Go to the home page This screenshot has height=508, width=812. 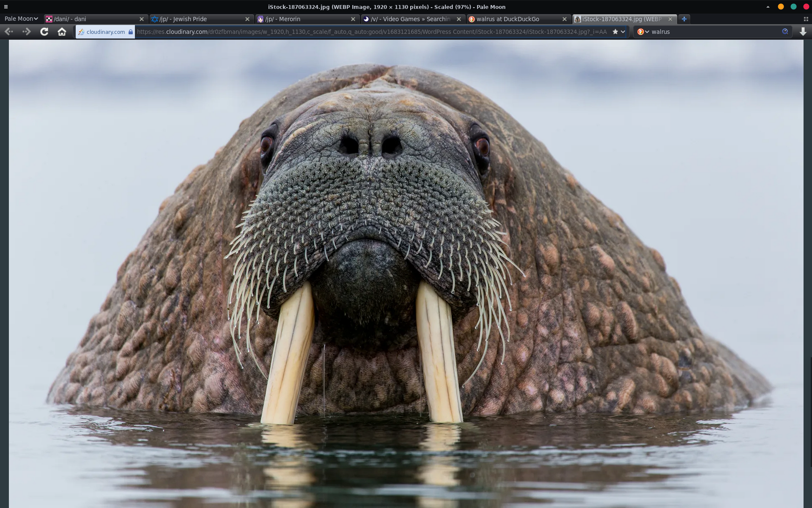coord(62,32)
